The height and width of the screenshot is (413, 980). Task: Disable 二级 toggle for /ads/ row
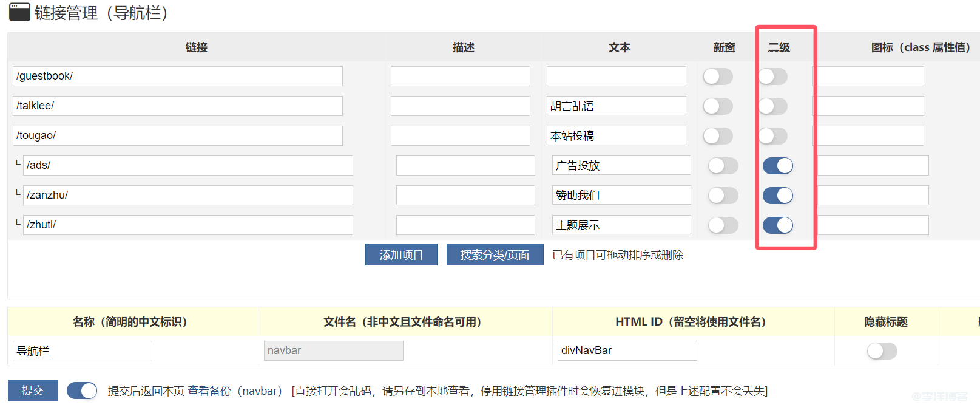(x=777, y=166)
